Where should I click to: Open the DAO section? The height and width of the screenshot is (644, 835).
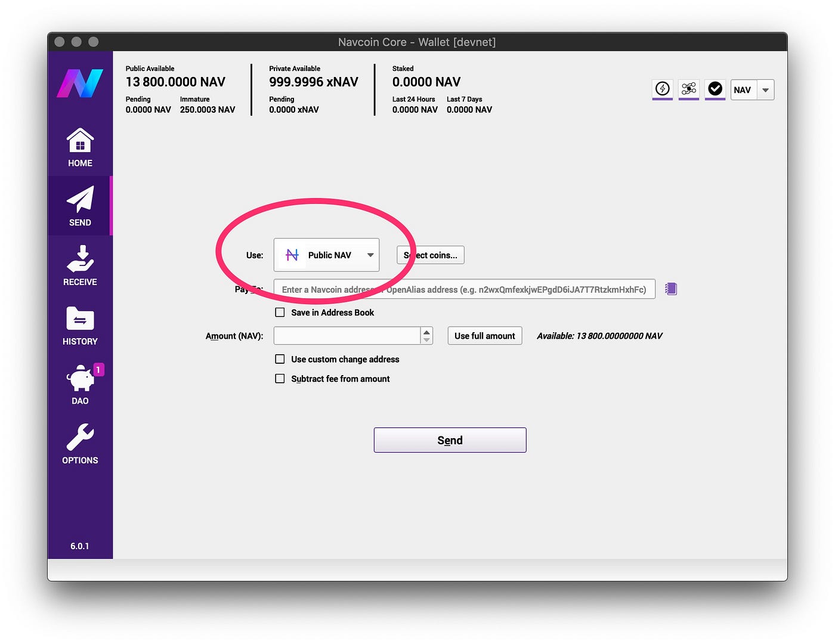(x=80, y=385)
